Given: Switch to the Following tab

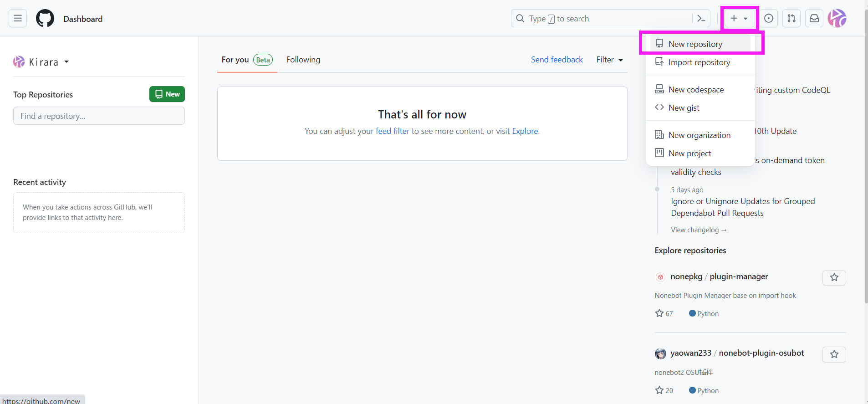Looking at the screenshot, I should tap(303, 60).
